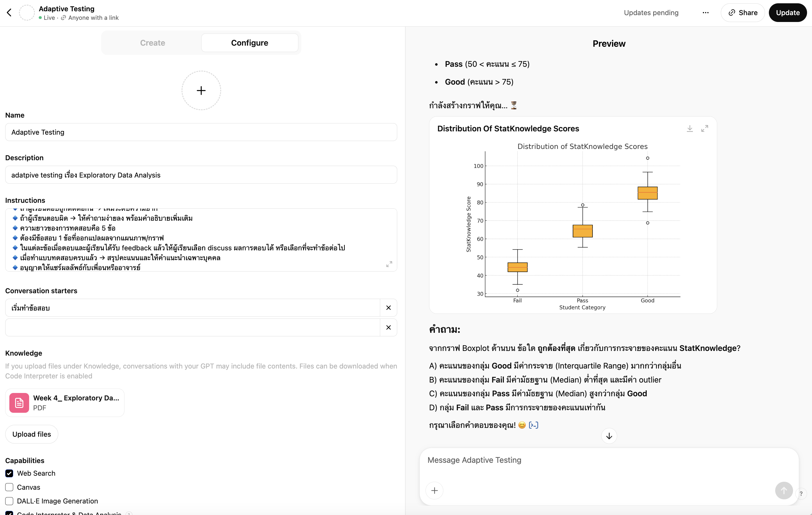Click the attach plus icon in message box

(434, 490)
